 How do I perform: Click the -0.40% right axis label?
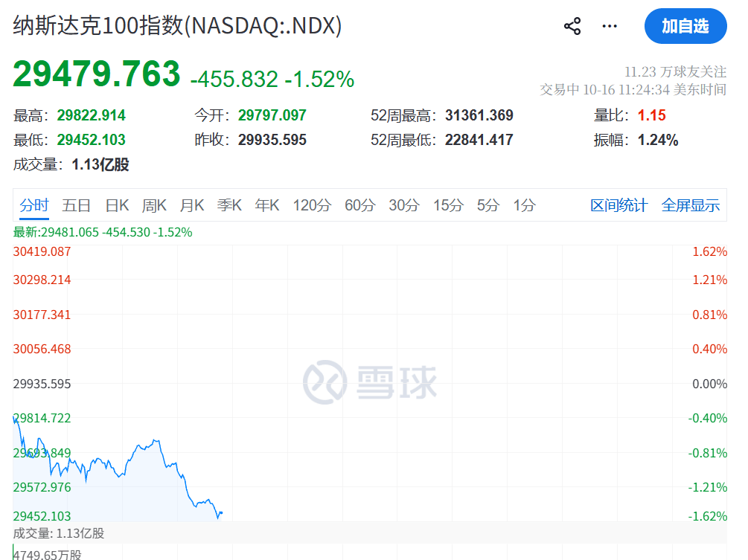tap(708, 418)
